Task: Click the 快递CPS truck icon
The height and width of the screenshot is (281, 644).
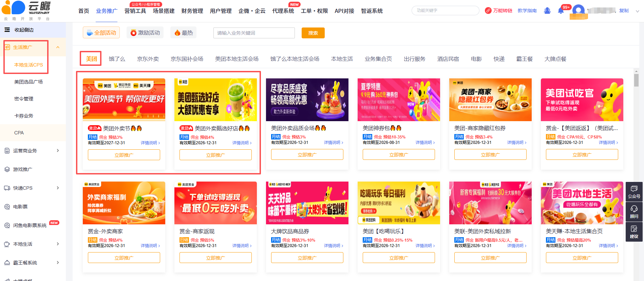Action: point(7,188)
